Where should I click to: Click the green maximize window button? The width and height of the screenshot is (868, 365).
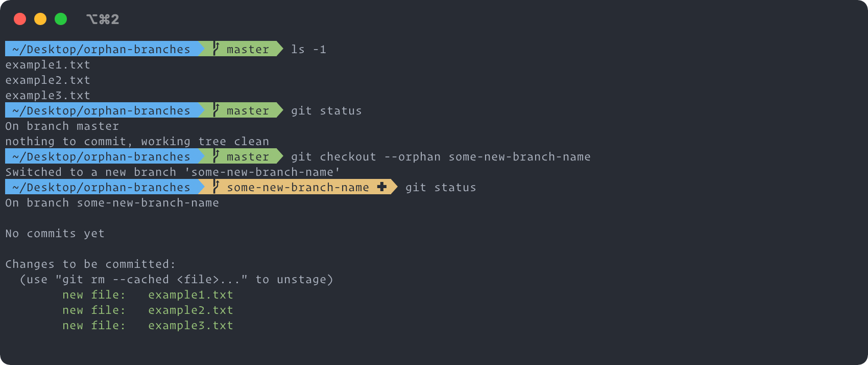[61, 19]
